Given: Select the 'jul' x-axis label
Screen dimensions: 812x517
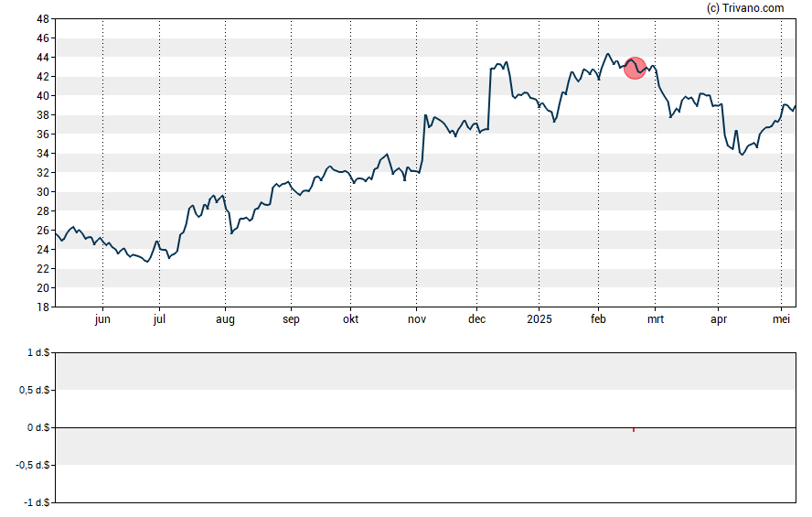Looking at the screenshot, I should click(159, 319).
